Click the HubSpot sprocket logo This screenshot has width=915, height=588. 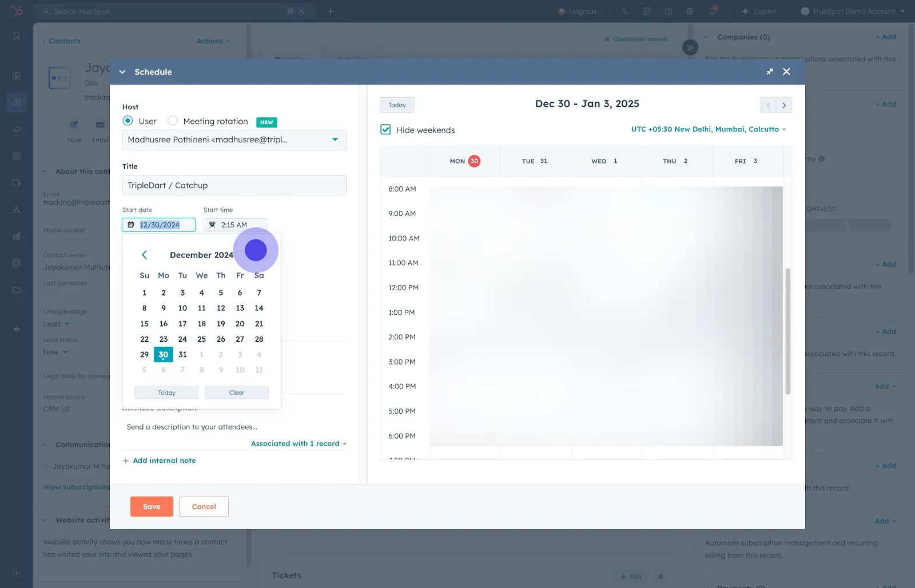point(17,11)
